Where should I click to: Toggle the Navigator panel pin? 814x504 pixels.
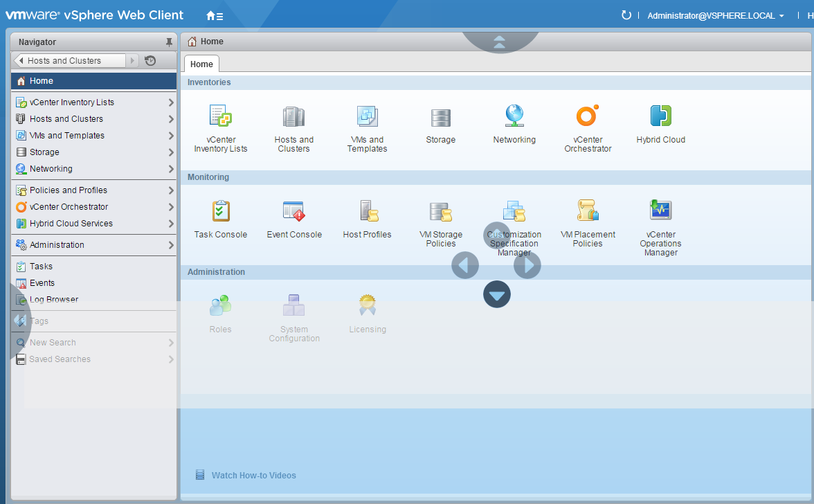(169, 42)
